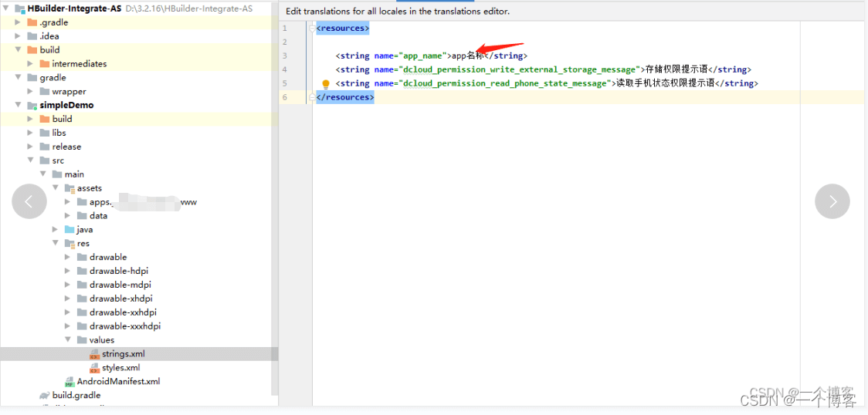Go to previous image with left arrow
Image resolution: width=868 pixels, height=415 pixels.
point(29,201)
